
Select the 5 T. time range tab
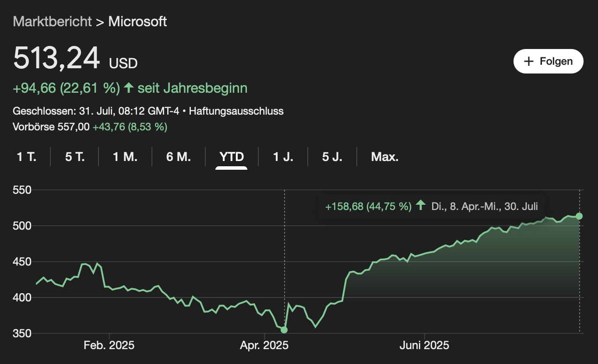tap(75, 157)
